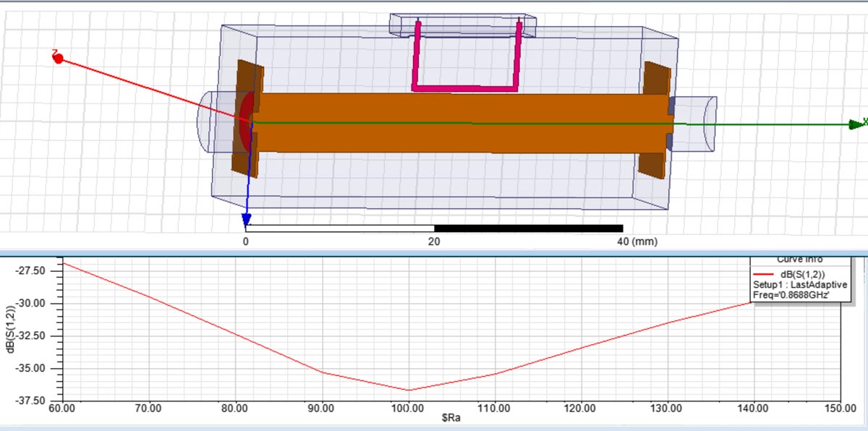Viewport: 868px width, 431px height.
Task: Click the red Z-axis endpoint dot
Action: click(59, 58)
